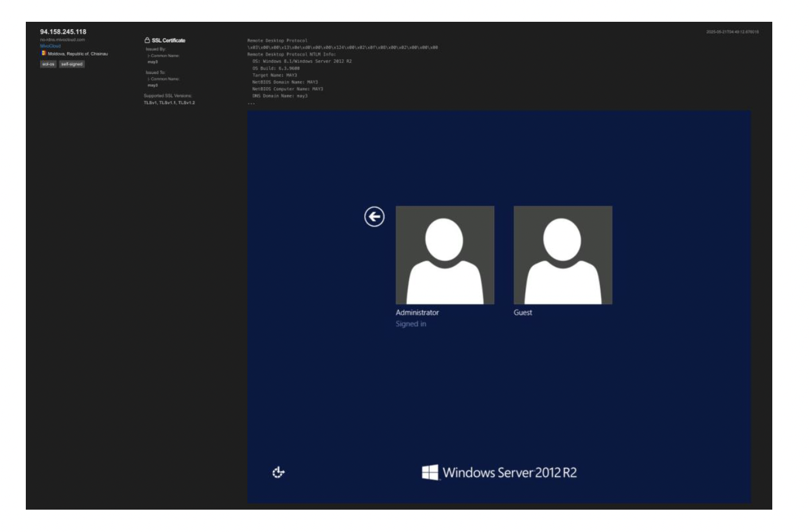Click the Moldova, Republic of, Chisinau location
The image size is (809, 532).
[x=77, y=54]
